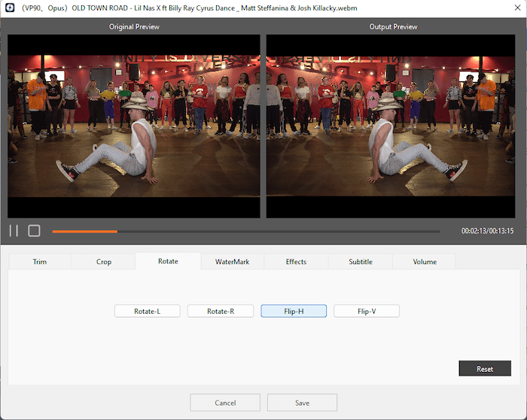
Task: Cancel the editing dialog
Action: pyautogui.click(x=225, y=403)
